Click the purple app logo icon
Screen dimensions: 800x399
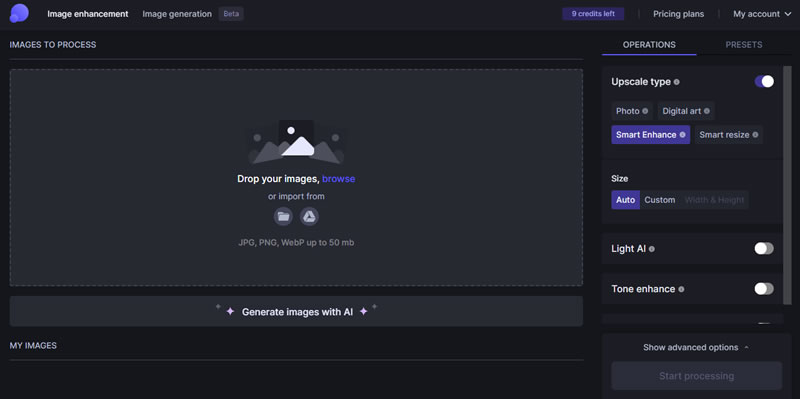pos(19,13)
